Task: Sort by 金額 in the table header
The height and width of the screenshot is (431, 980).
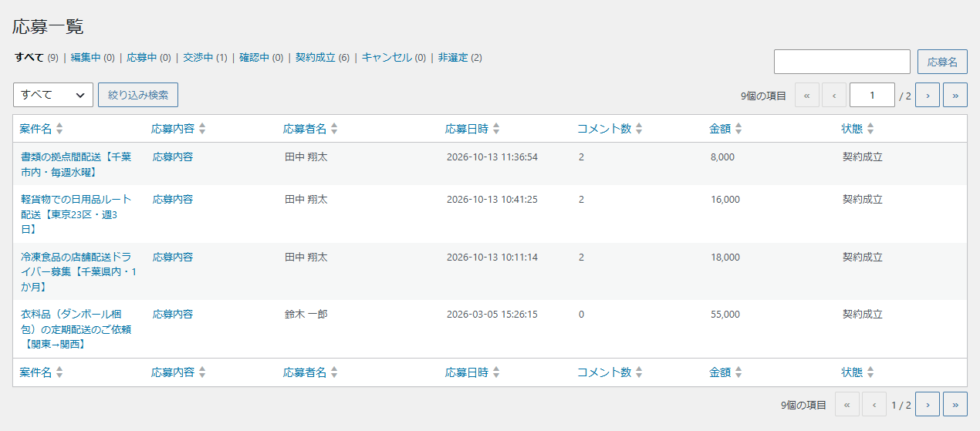Action: coord(726,129)
